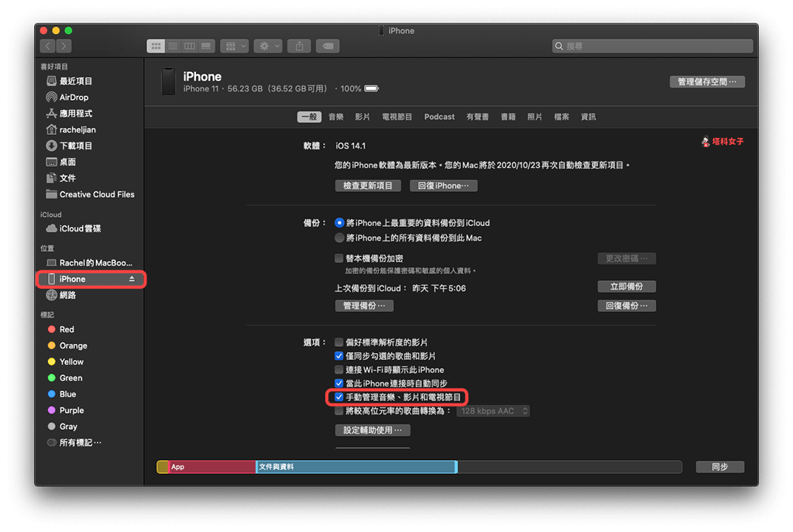Expand the group-by arrangement dropdown
Image resolution: width=793 pixels, height=532 pixels.
[x=234, y=46]
